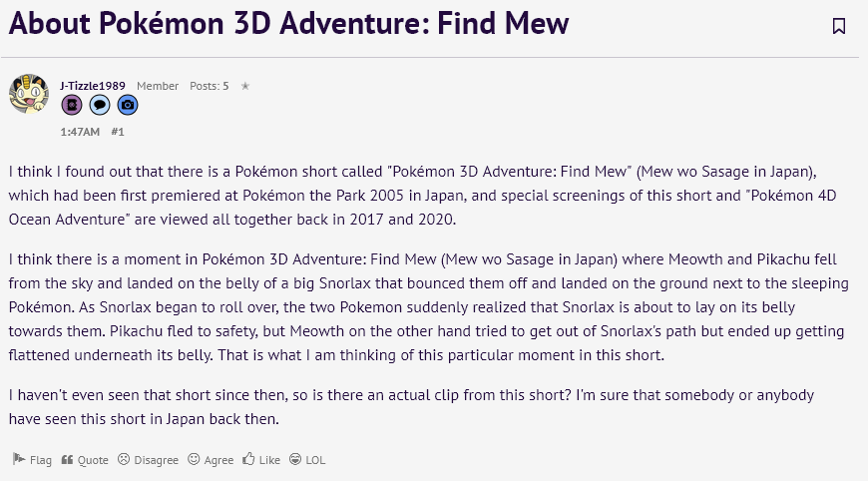Click the purple book badge icon
This screenshot has width=868, height=481.
click(x=72, y=105)
